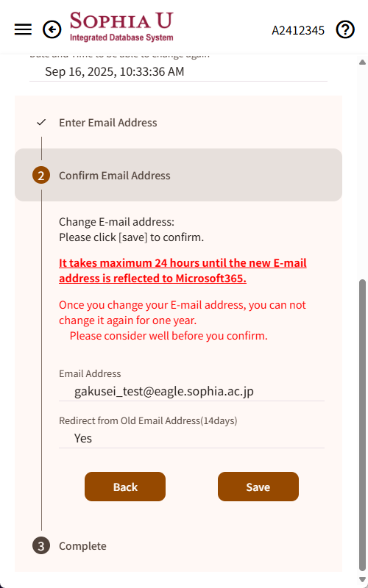Click the red Microsoft365 24 hours warning link
Screen dimensions: 368x588
tap(183, 270)
